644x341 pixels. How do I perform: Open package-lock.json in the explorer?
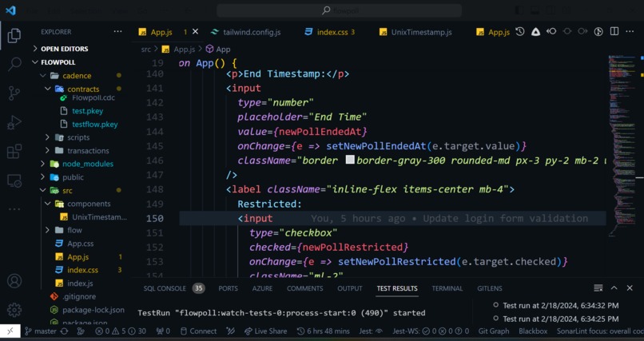(93, 310)
